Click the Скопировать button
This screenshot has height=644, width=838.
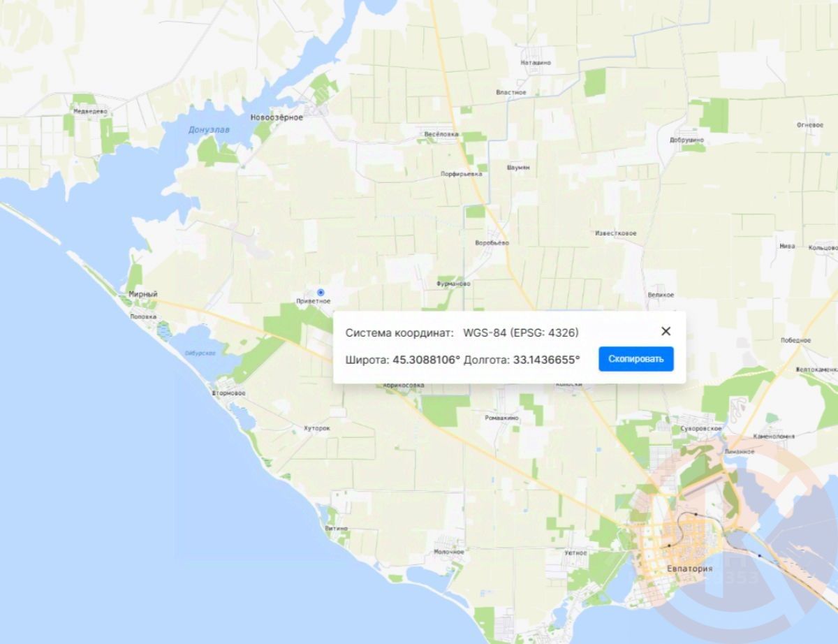coord(635,359)
